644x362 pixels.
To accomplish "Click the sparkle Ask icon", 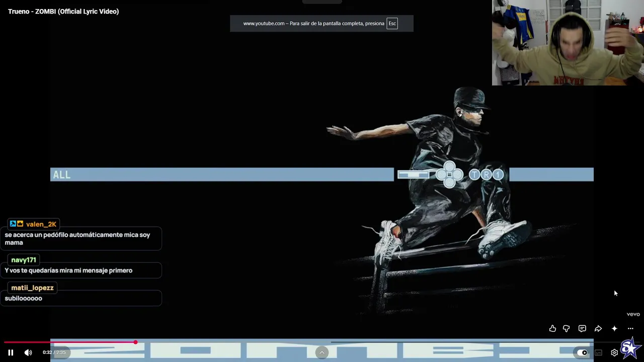I will pyautogui.click(x=614, y=328).
